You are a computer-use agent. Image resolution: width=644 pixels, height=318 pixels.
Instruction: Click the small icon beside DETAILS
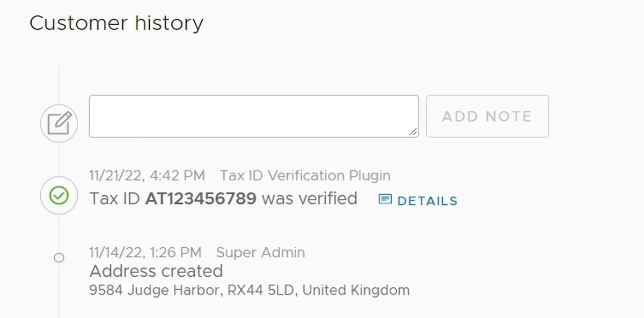tap(385, 199)
